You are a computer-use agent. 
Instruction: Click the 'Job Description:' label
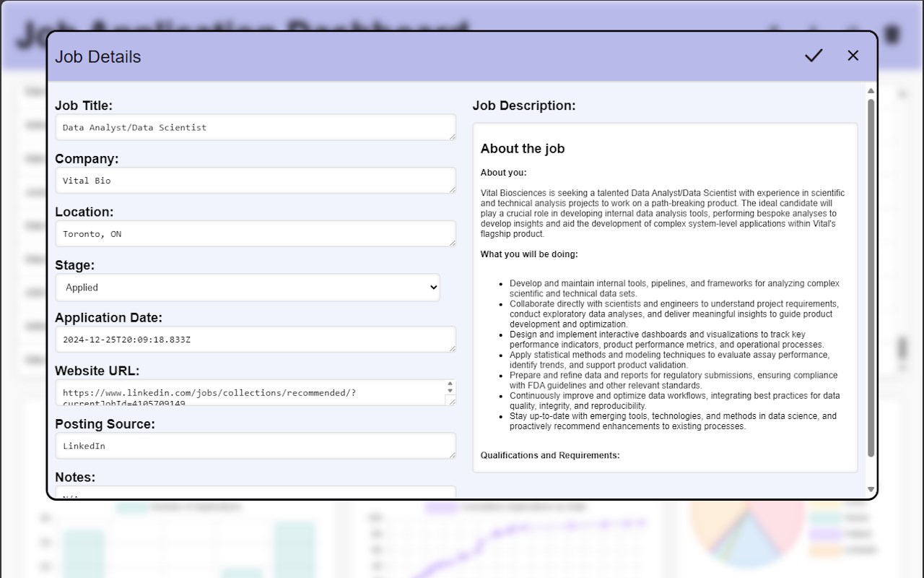(524, 105)
